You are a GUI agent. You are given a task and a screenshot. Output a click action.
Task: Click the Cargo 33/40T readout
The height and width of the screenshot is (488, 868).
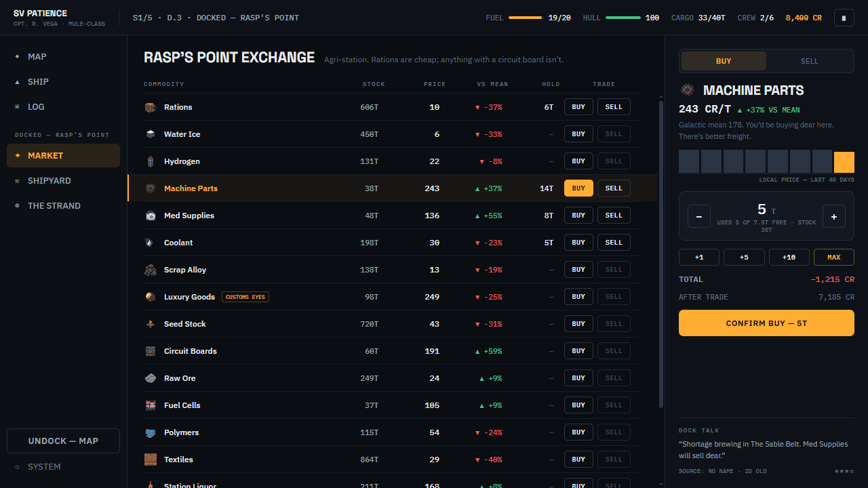698,18
